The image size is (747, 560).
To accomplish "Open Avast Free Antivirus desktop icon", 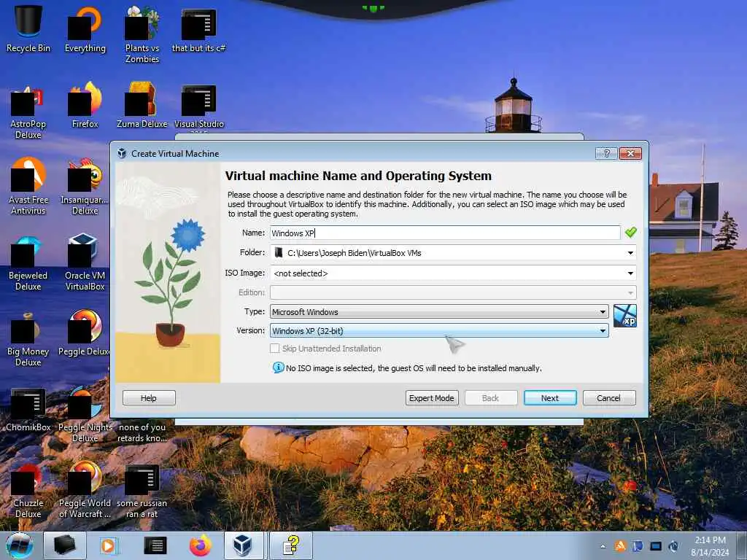I will pyautogui.click(x=28, y=187).
